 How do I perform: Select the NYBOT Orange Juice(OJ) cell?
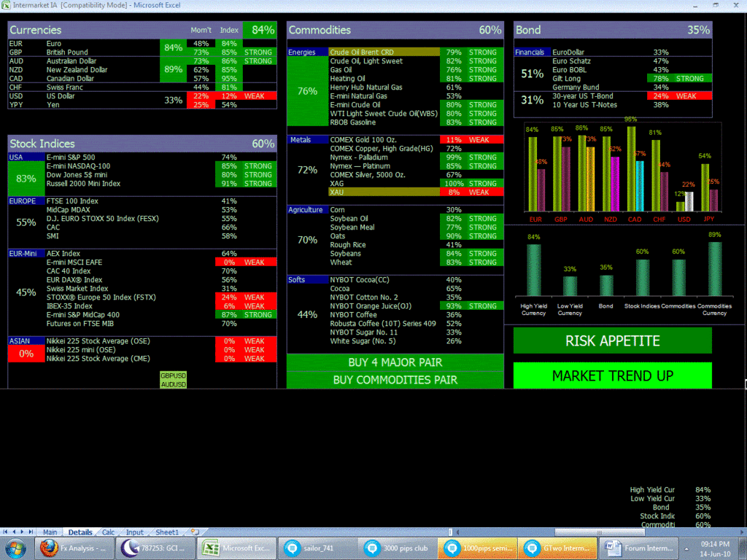coord(371,306)
